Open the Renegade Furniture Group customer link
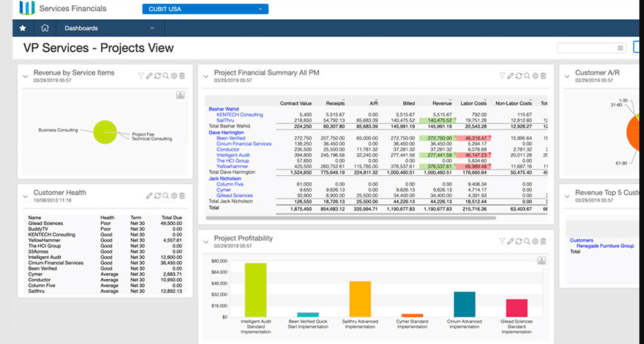 pos(605,246)
